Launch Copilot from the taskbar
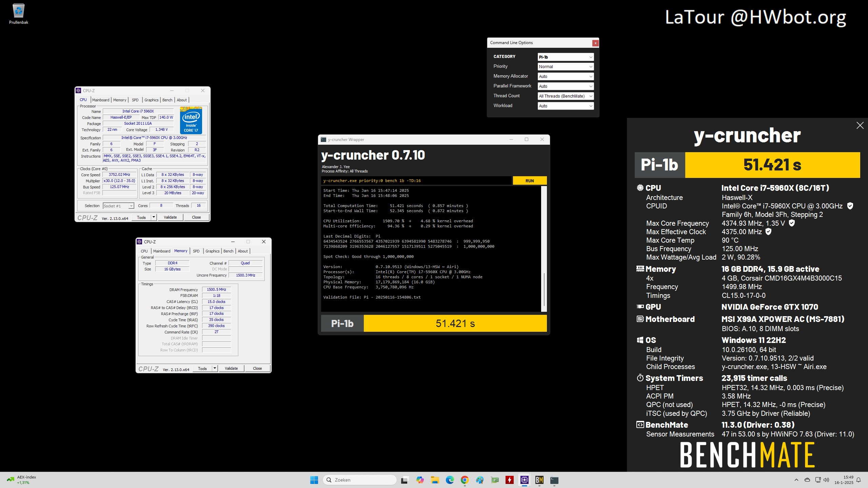Viewport: 868px width, 488px height. 420,480
